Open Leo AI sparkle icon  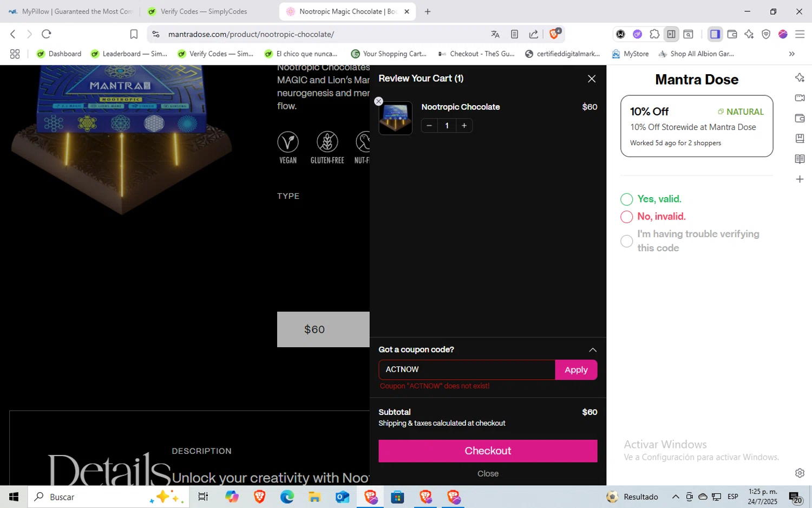(749, 34)
